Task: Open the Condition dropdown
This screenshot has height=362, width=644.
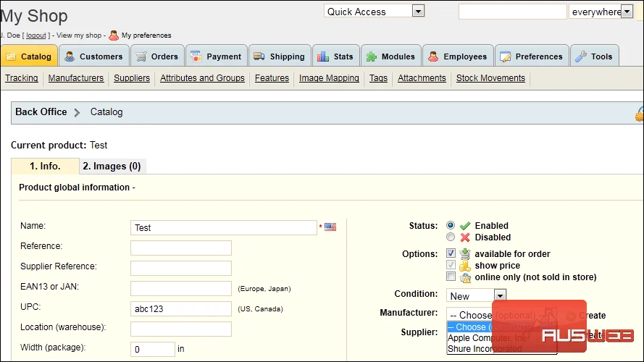Action: coord(476,295)
